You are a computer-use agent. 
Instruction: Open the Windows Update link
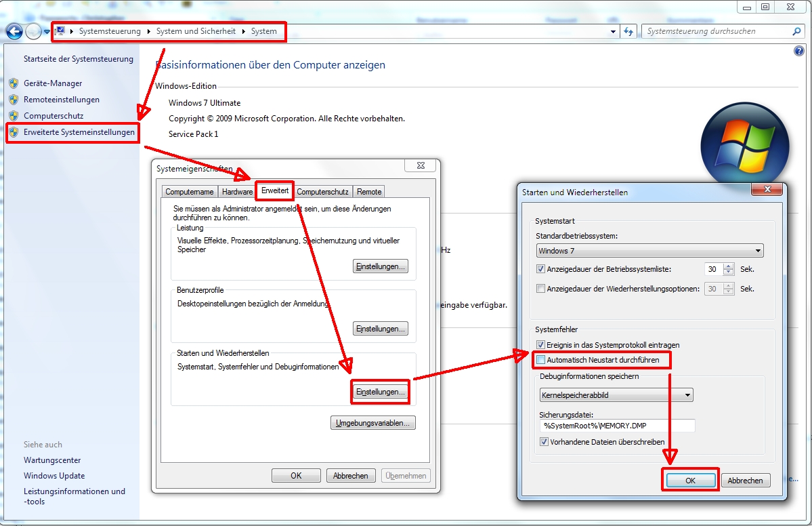click(54, 476)
